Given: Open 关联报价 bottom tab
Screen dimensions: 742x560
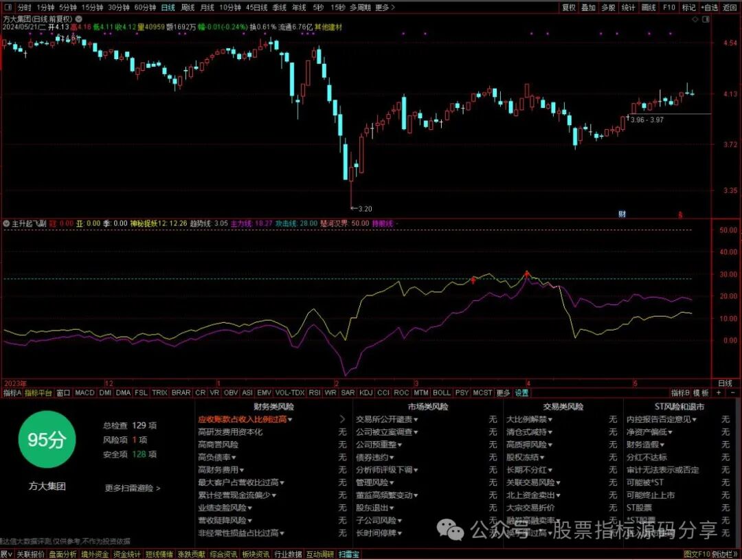Looking at the screenshot, I should click(x=31, y=555).
